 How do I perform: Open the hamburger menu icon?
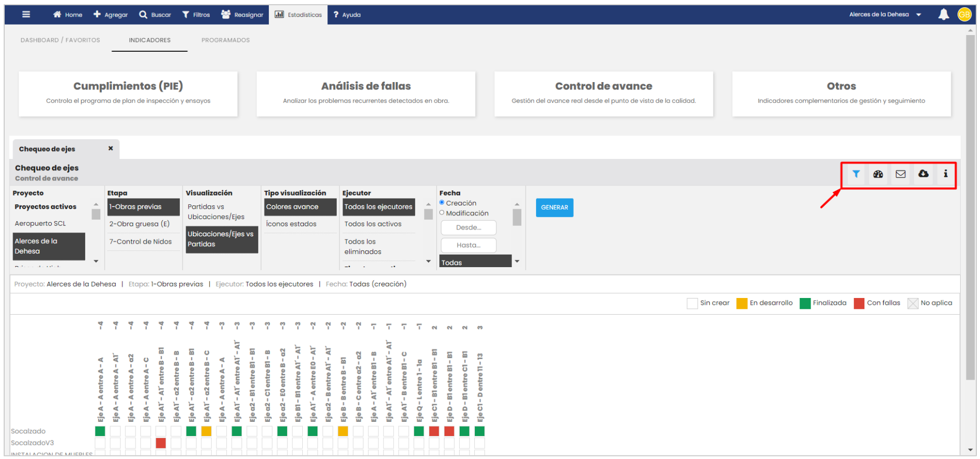(x=26, y=15)
